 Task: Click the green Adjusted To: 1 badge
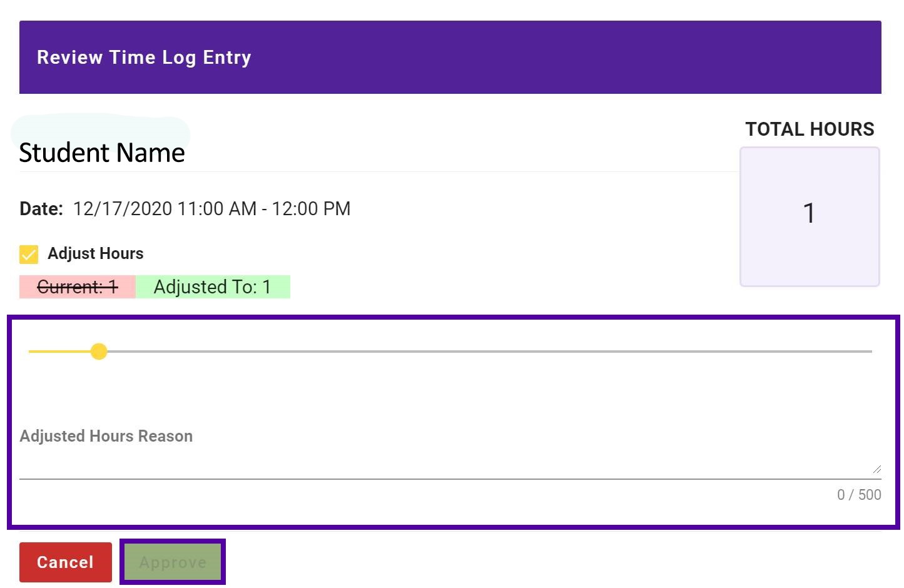(x=213, y=286)
